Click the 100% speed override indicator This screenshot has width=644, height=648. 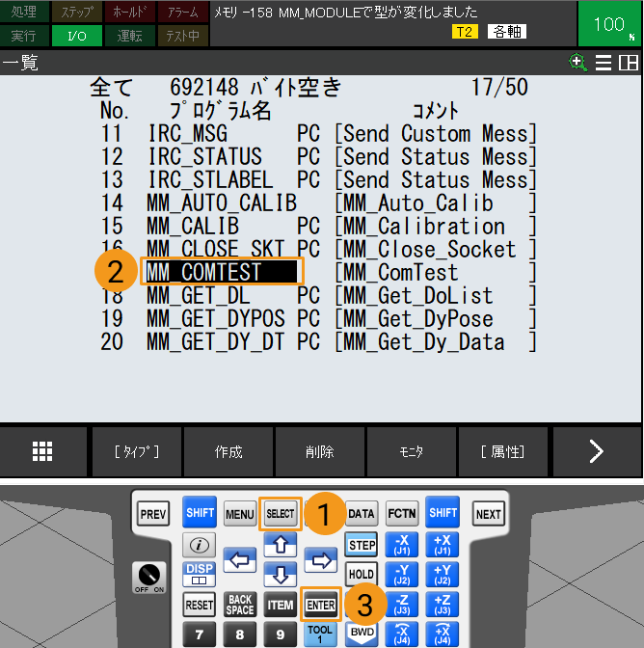(x=609, y=23)
